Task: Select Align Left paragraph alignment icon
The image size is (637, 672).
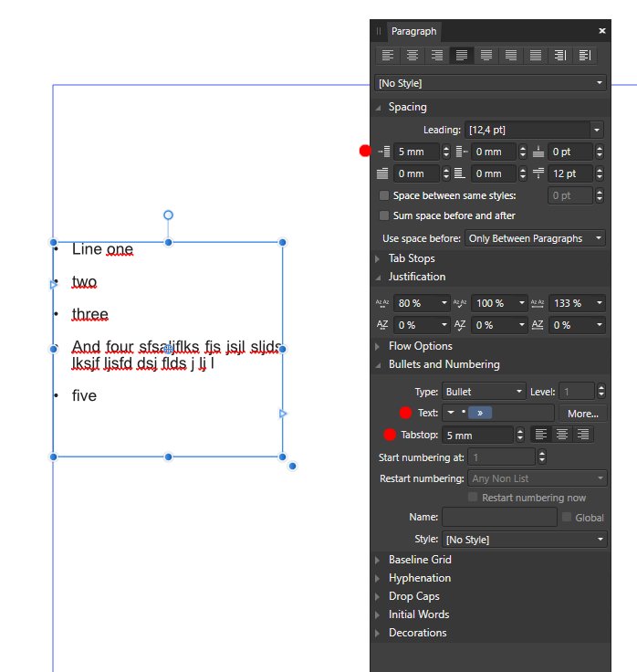Action: (388, 56)
